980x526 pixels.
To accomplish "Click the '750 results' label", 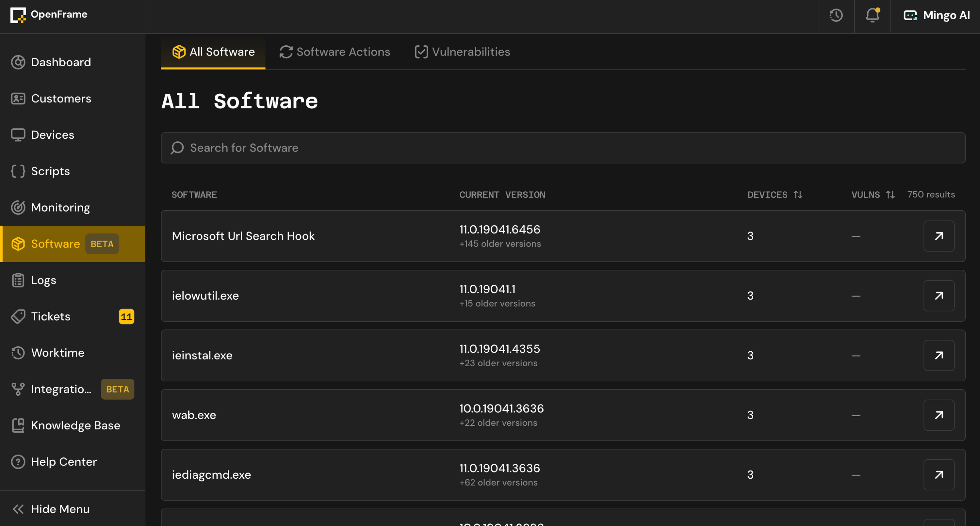I will (931, 195).
